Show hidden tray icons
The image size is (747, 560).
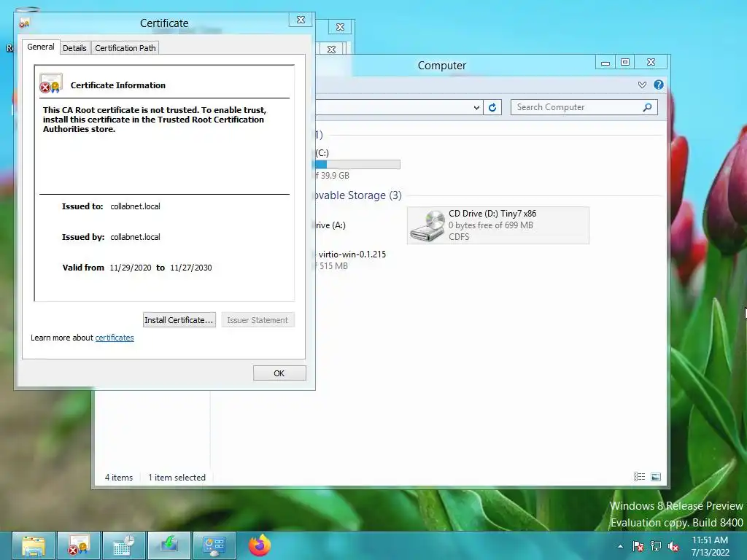click(620, 546)
